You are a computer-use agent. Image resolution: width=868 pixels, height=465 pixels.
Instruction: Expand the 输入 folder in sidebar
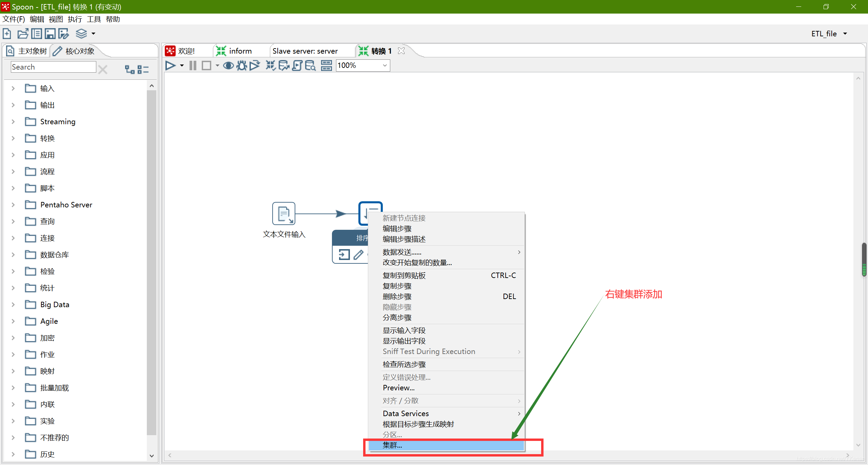point(13,88)
